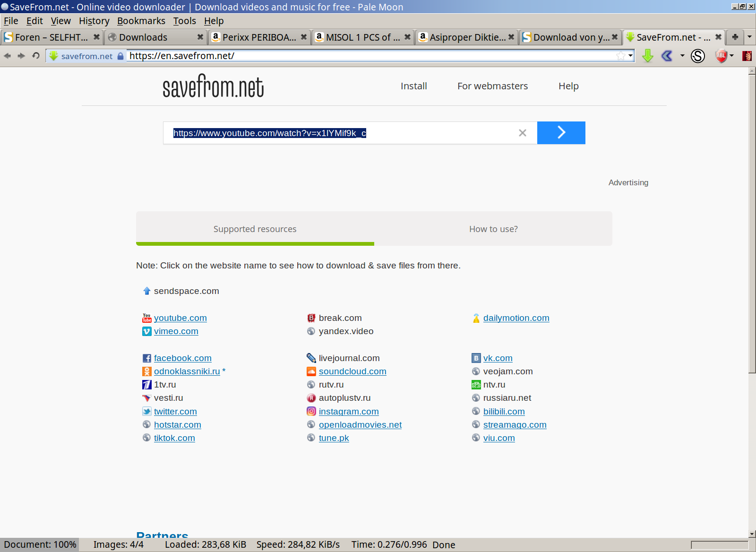Image resolution: width=756 pixels, height=552 pixels.
Task: Open the soundcloud.com link
Action: click(x=352, y=371)
